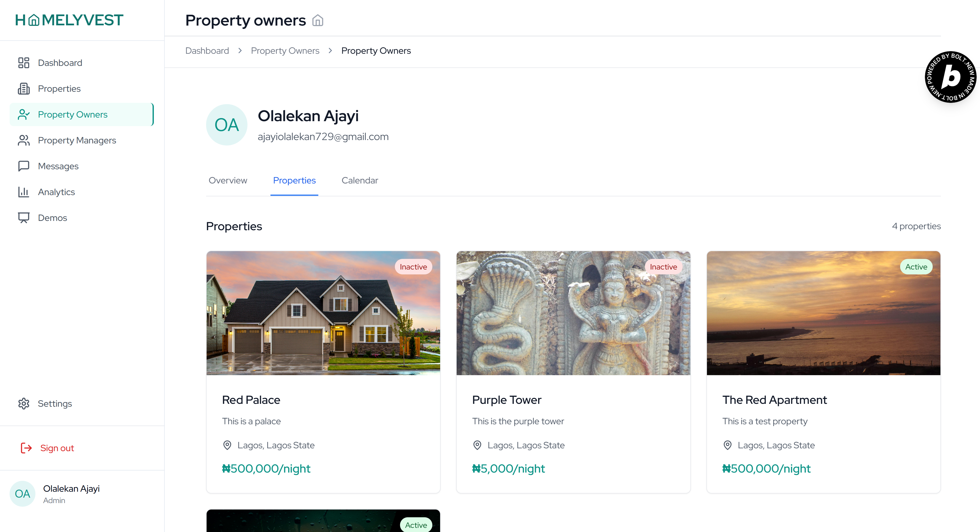Click the house icon beside page title

[318, 20]
